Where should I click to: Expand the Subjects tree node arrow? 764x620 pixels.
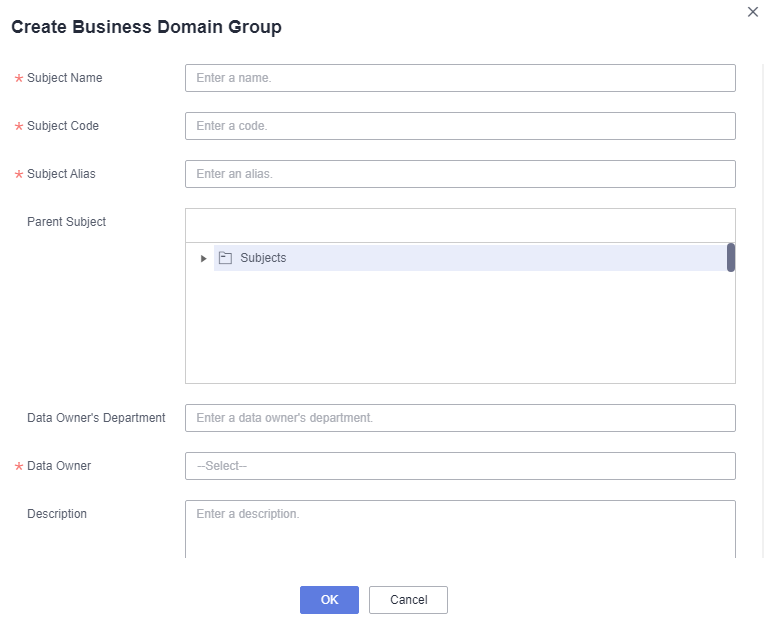coord(203,258)
